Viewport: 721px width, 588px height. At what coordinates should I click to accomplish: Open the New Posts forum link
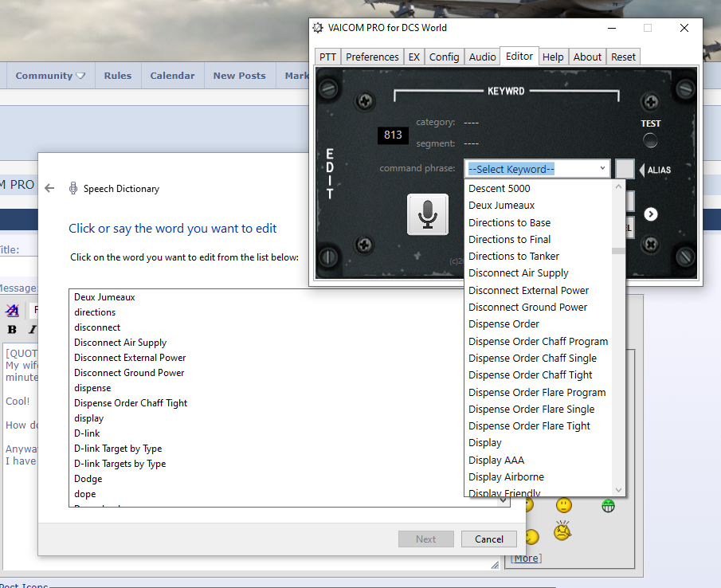(x=239, y=76)
